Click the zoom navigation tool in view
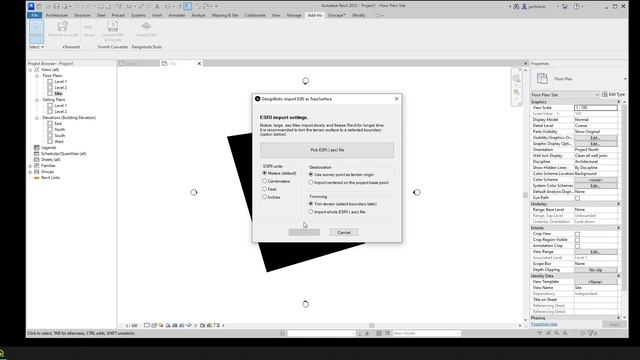 (x=516, y=92)
